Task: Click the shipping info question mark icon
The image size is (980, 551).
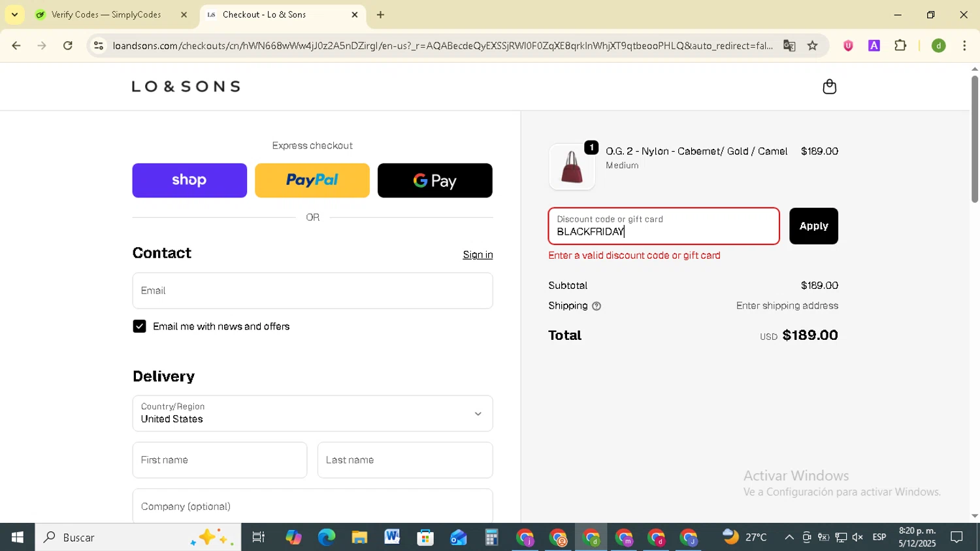Action: click(596, 306)
